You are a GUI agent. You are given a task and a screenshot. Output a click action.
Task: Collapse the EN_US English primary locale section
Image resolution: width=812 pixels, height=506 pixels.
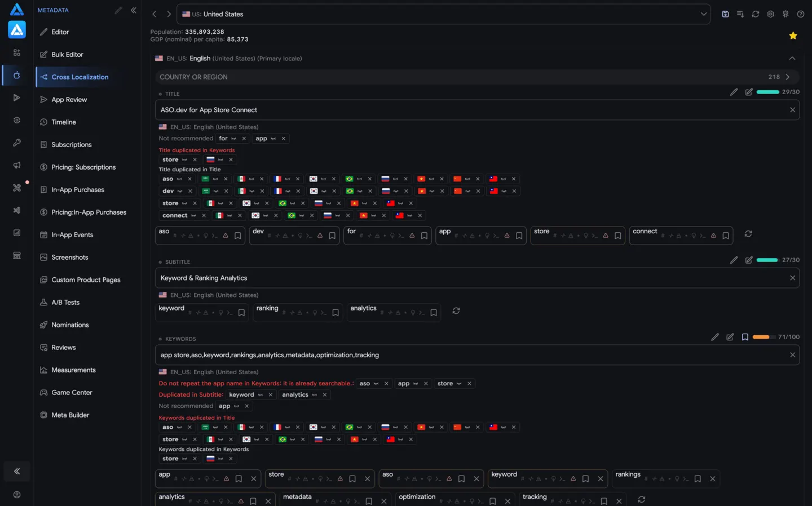pyautogui.click(x=792, y=59)
